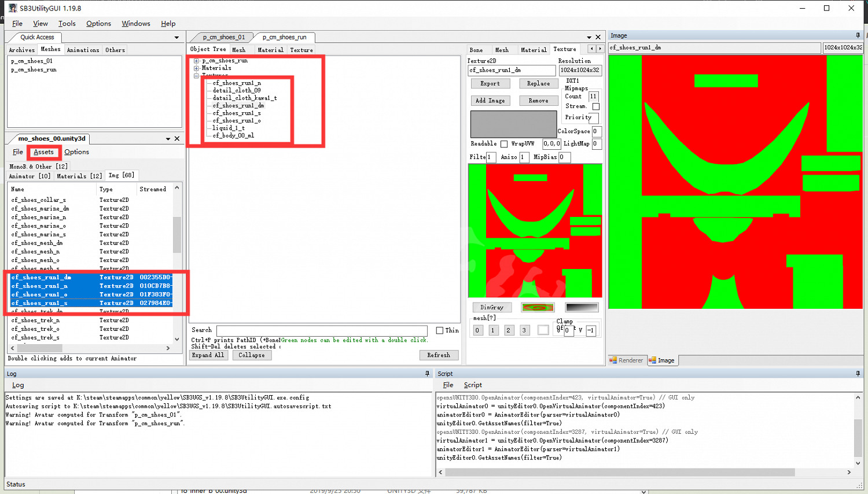Screen dimensions: 868x494
Task: Toggle the Readable checkbox
Action: (x=504, y=144)
